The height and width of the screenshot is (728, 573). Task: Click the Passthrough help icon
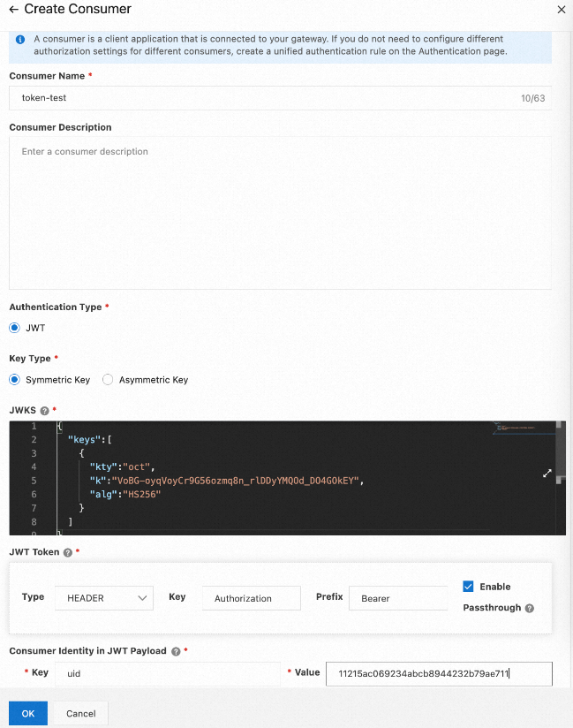(x=530, y=608)
